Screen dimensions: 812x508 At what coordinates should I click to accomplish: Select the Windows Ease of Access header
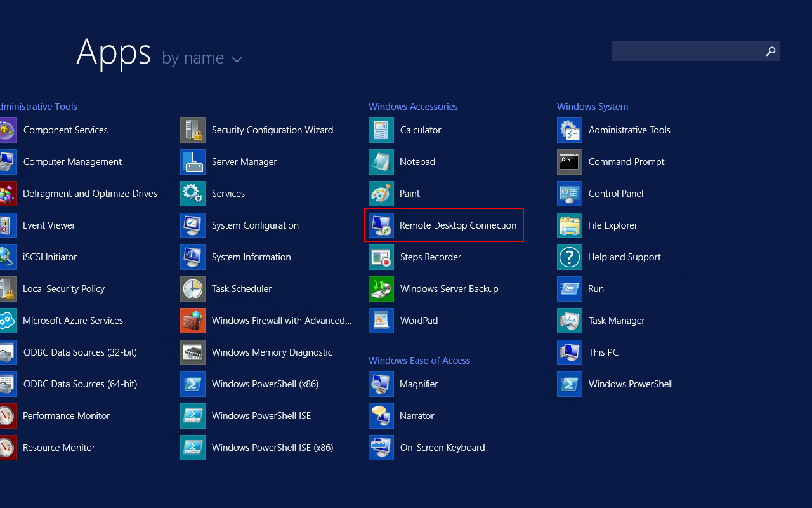click(419, 361)
